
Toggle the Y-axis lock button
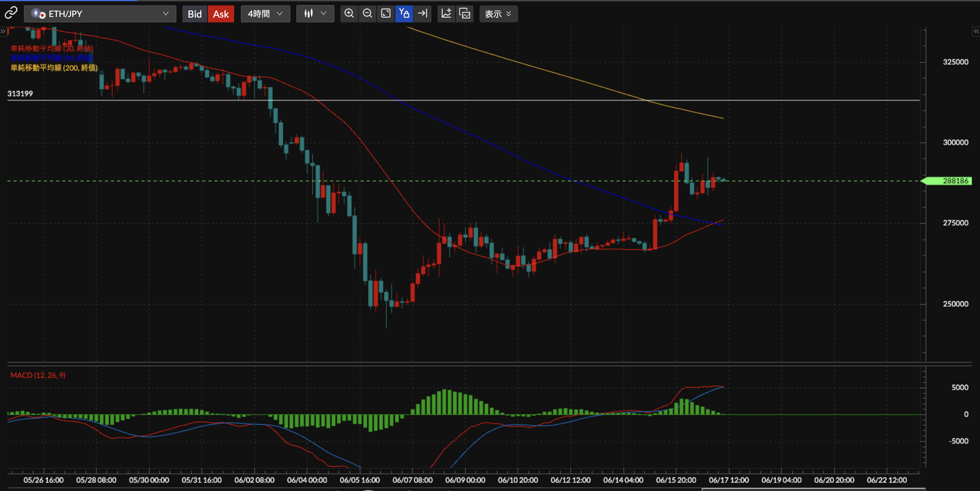404,14
